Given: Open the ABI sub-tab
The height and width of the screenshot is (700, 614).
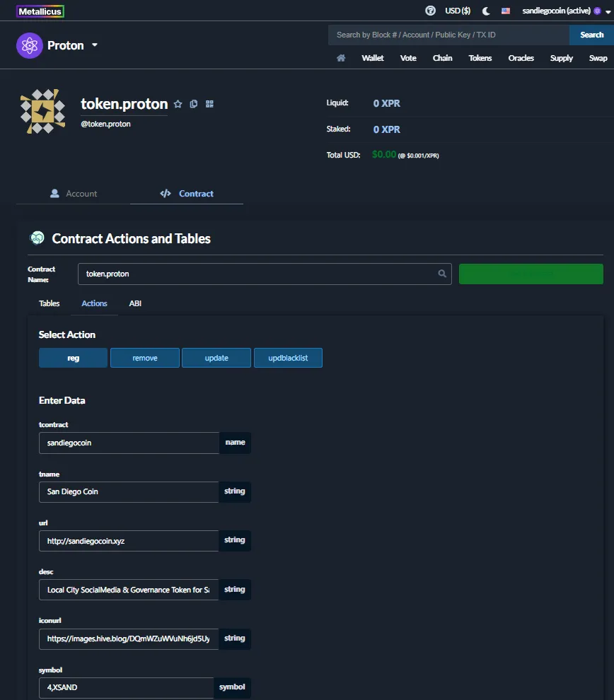Looking at the screenshot, I should [x=135, y=303].
